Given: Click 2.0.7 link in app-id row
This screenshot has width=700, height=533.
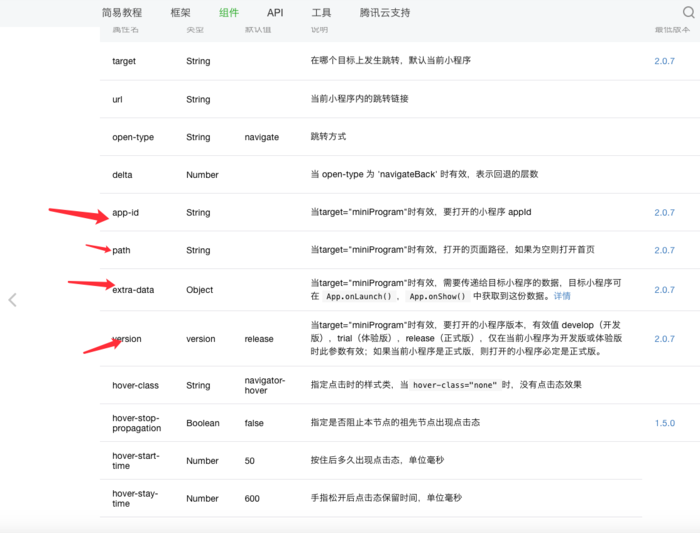Looking at the screenshot, I should point(664,213).
